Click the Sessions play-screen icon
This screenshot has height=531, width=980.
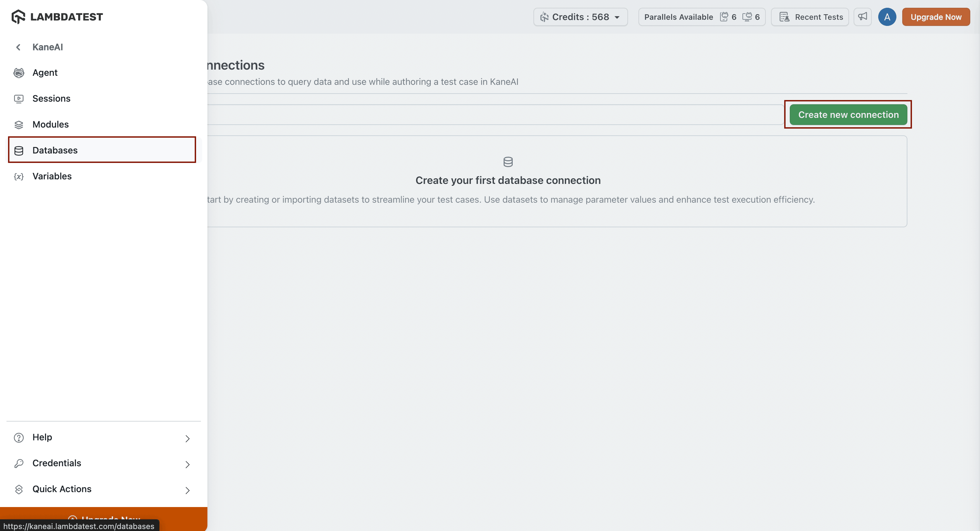(x=19, y=99)
